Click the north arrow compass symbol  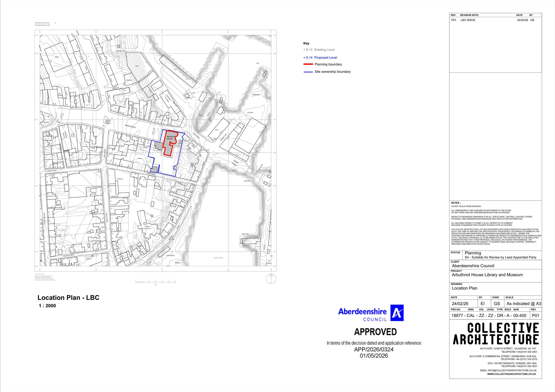click(271, 279)
